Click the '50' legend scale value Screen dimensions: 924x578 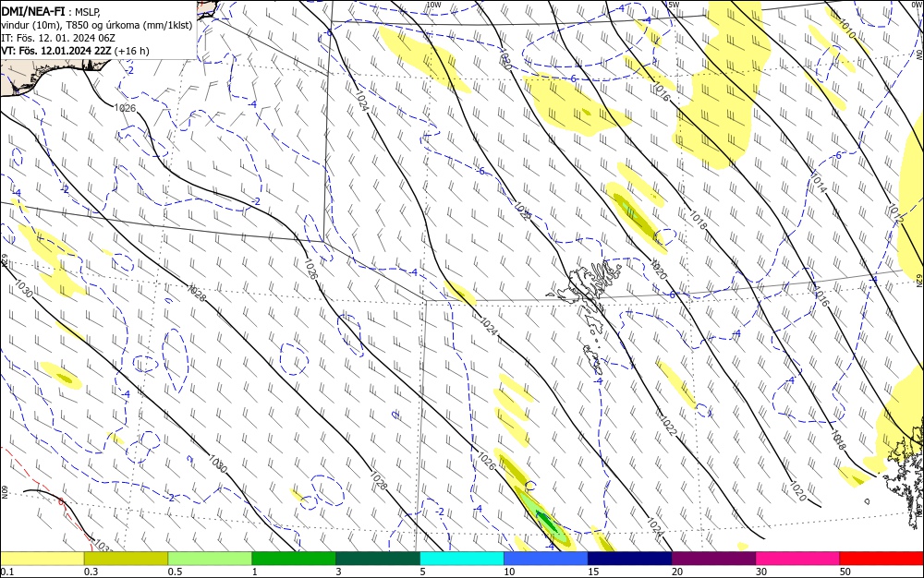click(x=845, y=572)
